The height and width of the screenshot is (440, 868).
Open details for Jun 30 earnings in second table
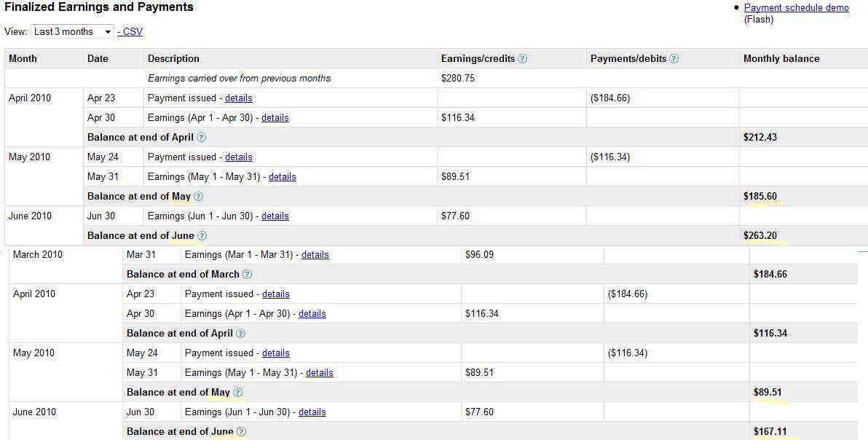click(x=312, y=412)
